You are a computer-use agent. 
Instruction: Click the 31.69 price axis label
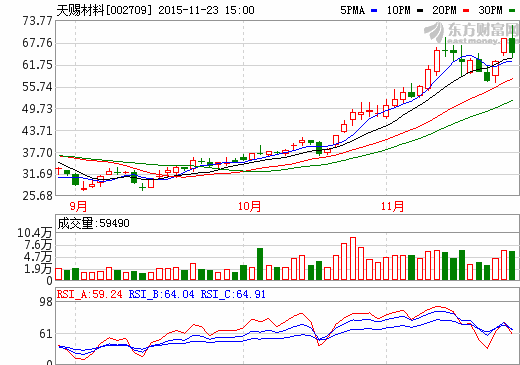click(37, 174)
